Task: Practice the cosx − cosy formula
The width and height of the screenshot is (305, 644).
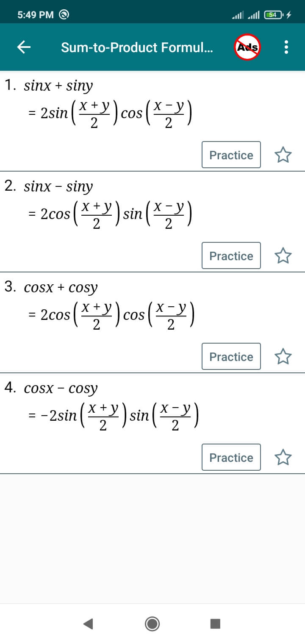Action: coord(231,458)
